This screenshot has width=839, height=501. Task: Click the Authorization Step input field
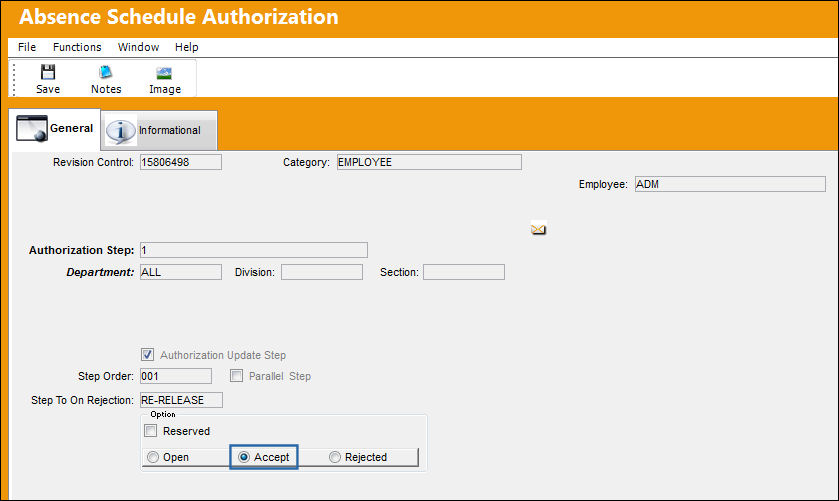click(254, 250)
